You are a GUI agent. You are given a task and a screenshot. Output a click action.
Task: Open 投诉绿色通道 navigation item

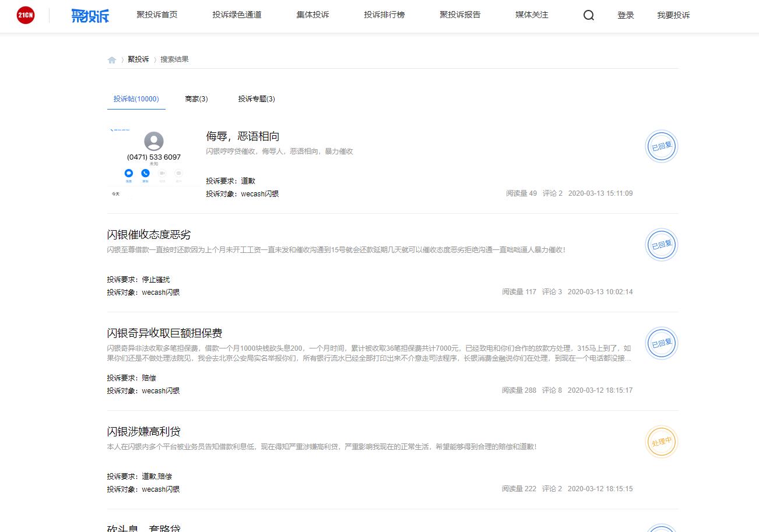pyautogui.click(x=237, y=15)
